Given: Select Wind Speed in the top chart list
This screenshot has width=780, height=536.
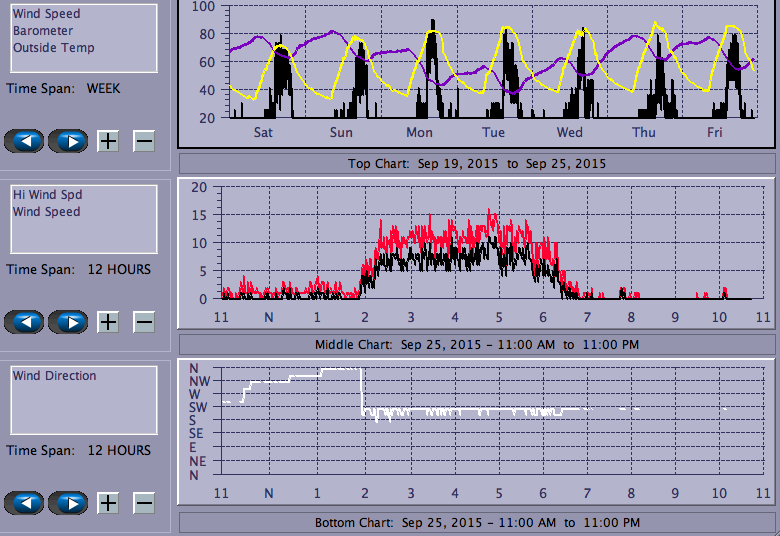Looking at the screenshot, I should click(46, 14).
